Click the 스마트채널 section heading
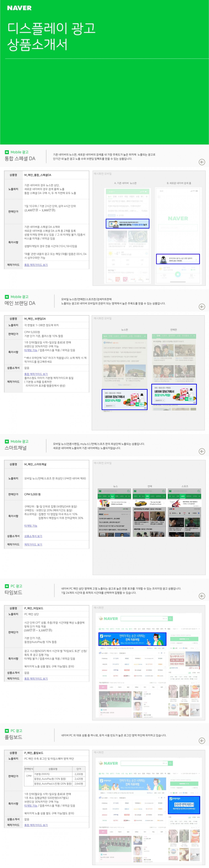This screenshot has width=209, height=868. pos(16,448)
